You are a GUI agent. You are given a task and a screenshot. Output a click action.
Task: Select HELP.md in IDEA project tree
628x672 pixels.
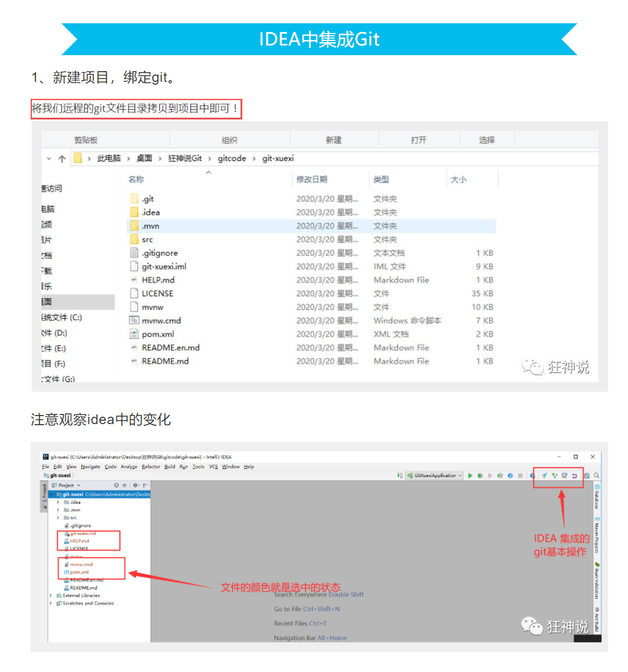pyautogui.click(x=80, y=541)
